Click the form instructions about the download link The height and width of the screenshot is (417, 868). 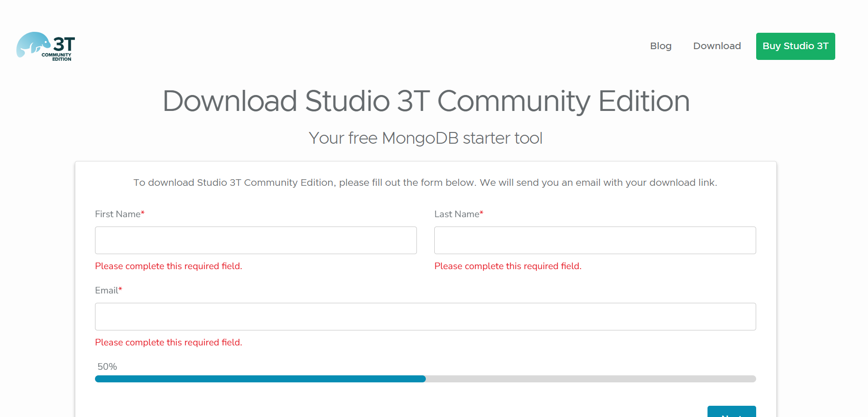pos(425,183)
